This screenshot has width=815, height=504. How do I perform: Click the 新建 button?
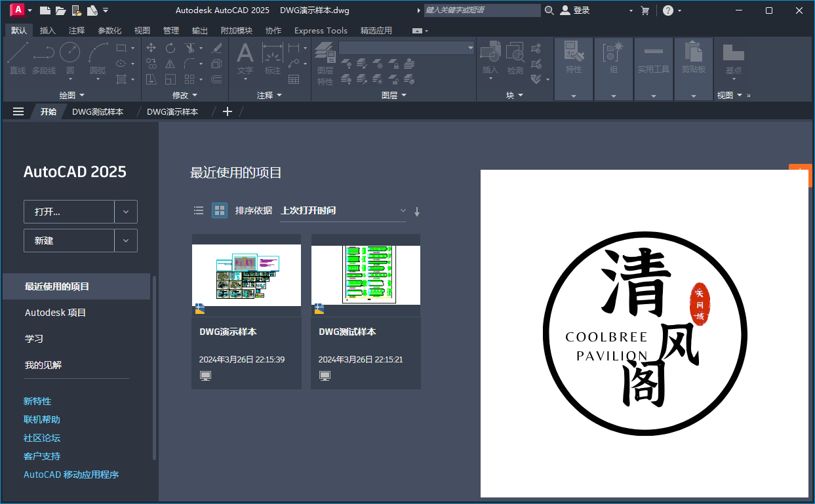(69, 241)
